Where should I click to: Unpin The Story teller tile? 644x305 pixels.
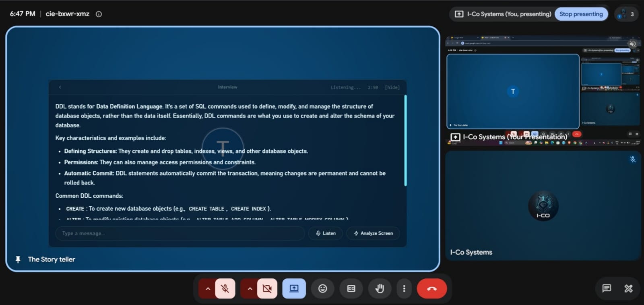(x=18, y=259)
